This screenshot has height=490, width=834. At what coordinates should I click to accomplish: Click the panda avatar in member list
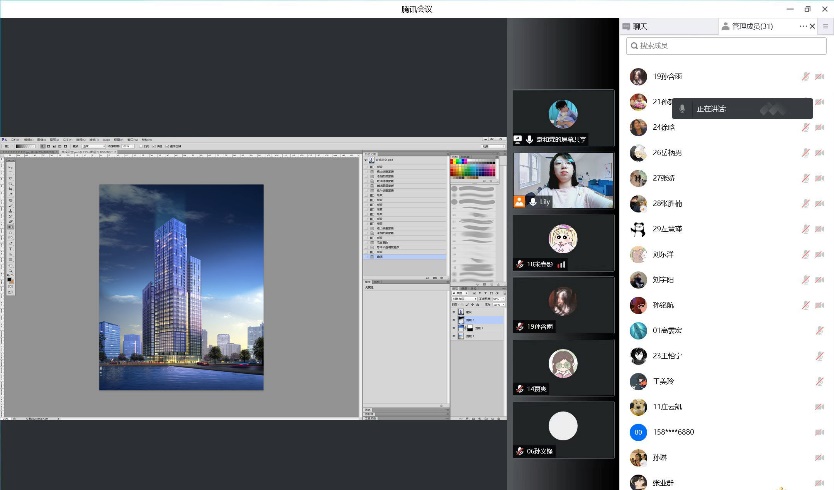[638, 229]
